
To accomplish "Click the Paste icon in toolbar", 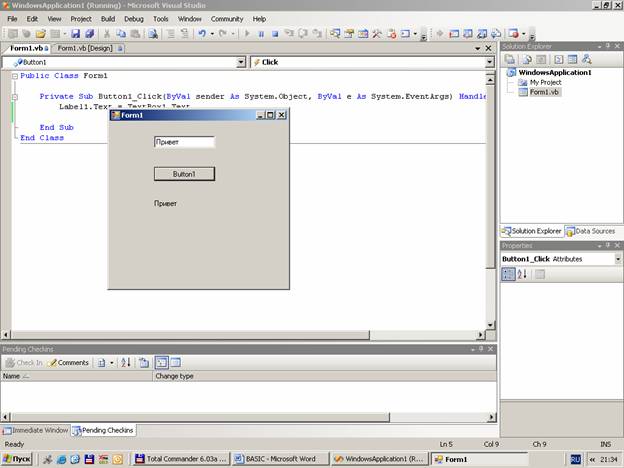I will tap(135, 34).
